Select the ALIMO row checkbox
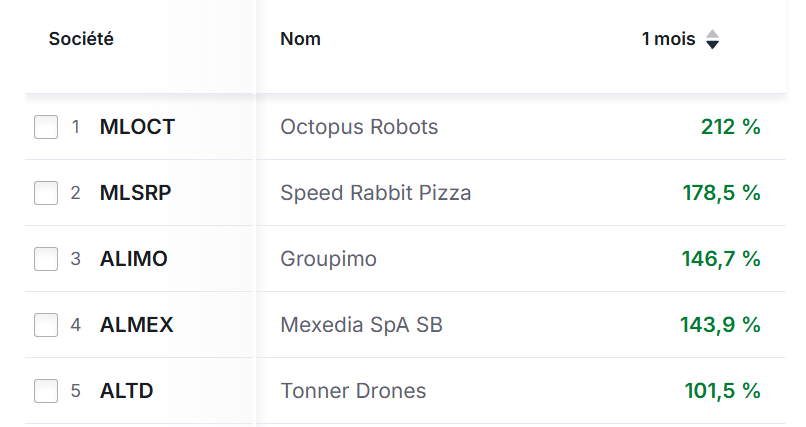The image size is (806, 427). click(46, 259)
